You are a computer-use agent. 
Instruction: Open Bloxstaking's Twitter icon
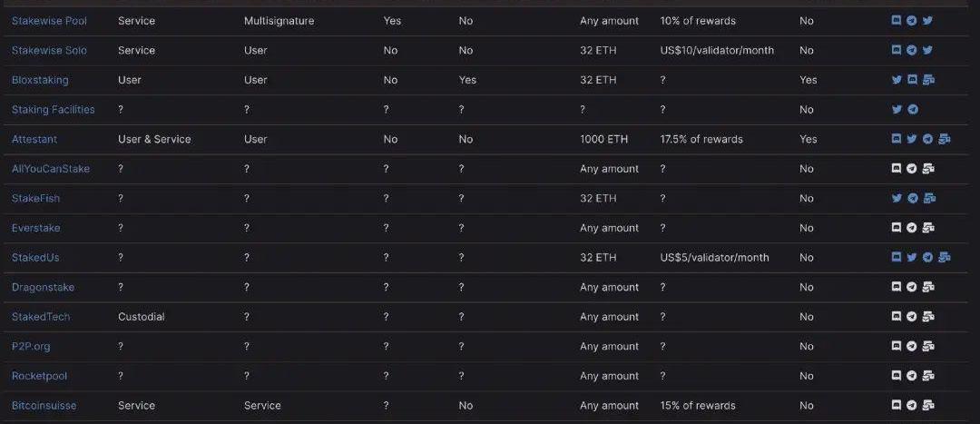pyautogui.click(x=897, y=80)
